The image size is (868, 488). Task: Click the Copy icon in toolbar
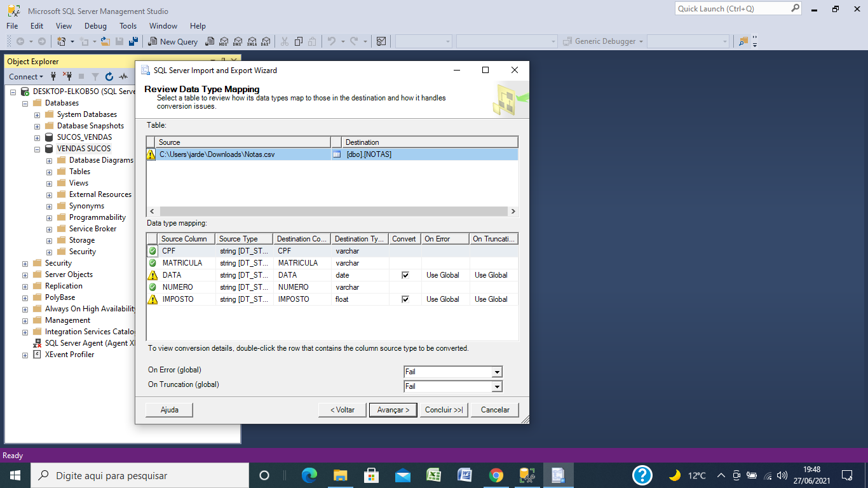point(298,41)
